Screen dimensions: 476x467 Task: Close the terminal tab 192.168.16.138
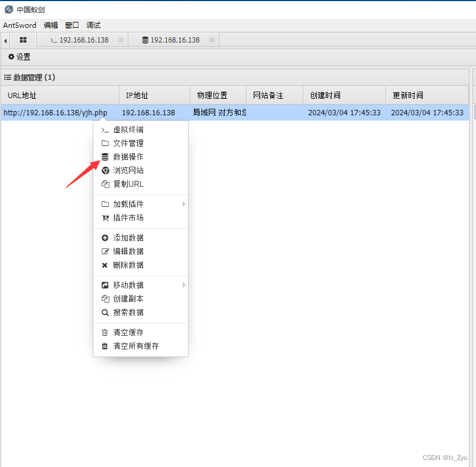coord(121,40)
